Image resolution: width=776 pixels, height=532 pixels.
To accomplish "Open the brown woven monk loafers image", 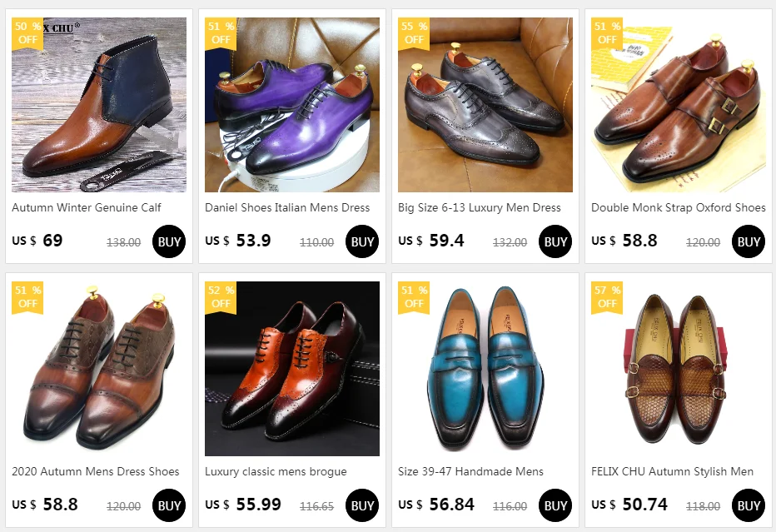I will [x=678, y=369].
